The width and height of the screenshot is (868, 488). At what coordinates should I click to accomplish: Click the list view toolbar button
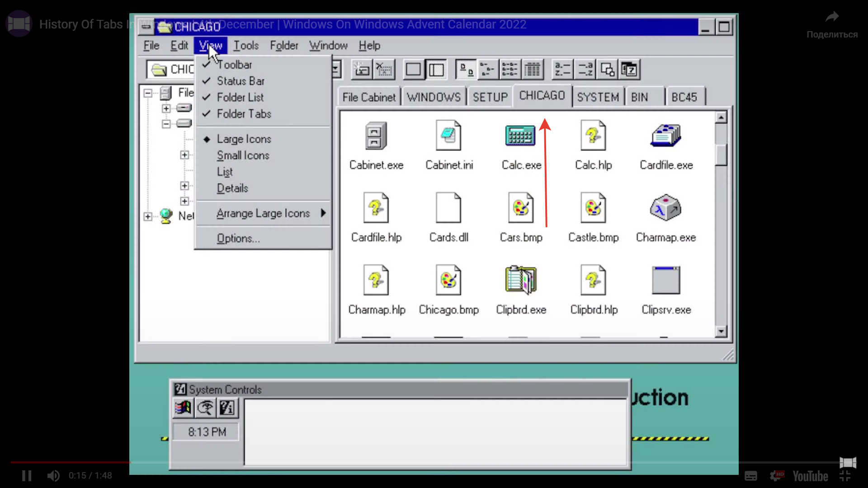coord(509,70)
